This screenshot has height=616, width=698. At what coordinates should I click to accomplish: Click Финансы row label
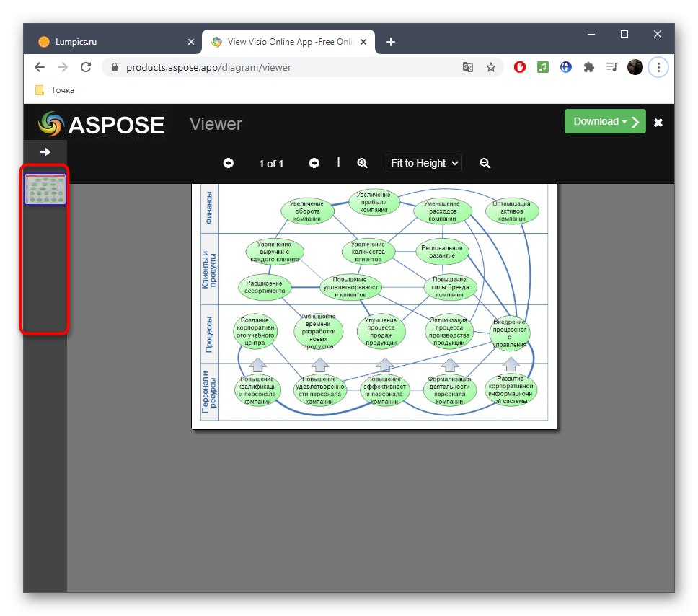pyautogui.click(x=209, y=208)
